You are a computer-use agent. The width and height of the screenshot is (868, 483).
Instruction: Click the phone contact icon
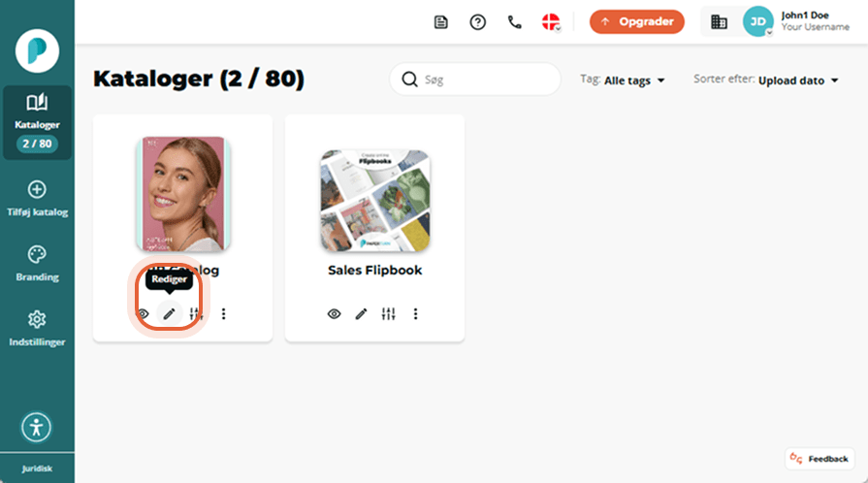click(x=515, y=22)
